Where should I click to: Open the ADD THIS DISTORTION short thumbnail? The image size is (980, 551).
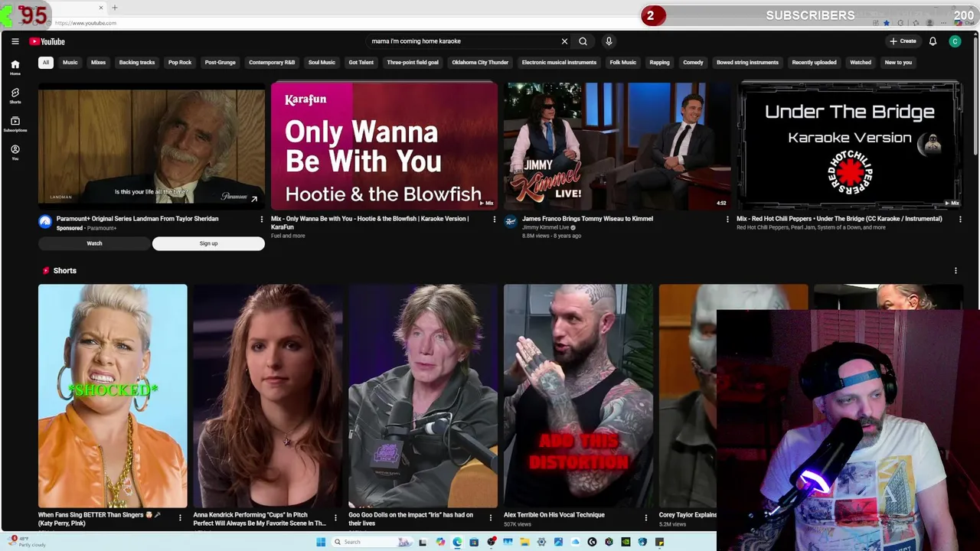click(578, 396)
